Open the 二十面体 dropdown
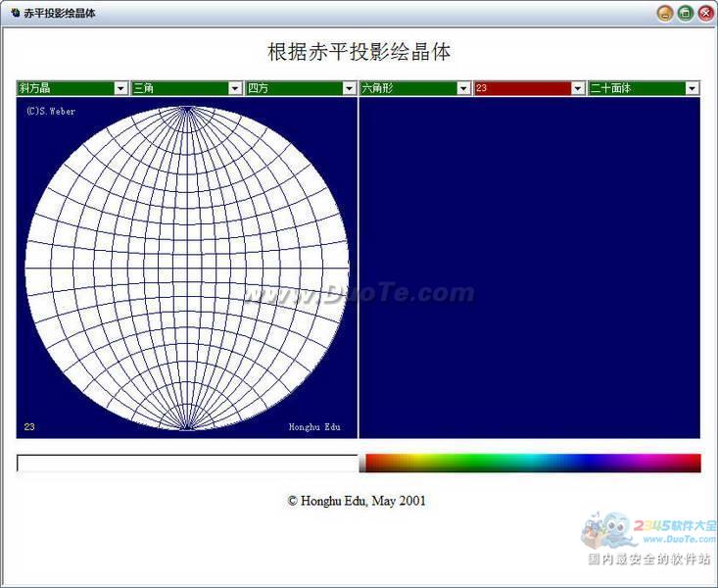The height and width of the screenshot is (588, 718). [x=644, y=88]
